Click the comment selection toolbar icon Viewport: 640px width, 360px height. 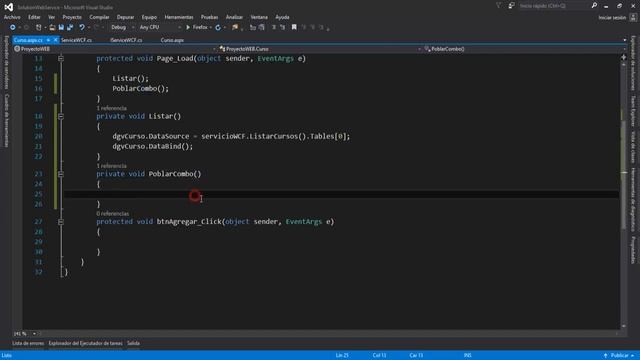(273, 27)
